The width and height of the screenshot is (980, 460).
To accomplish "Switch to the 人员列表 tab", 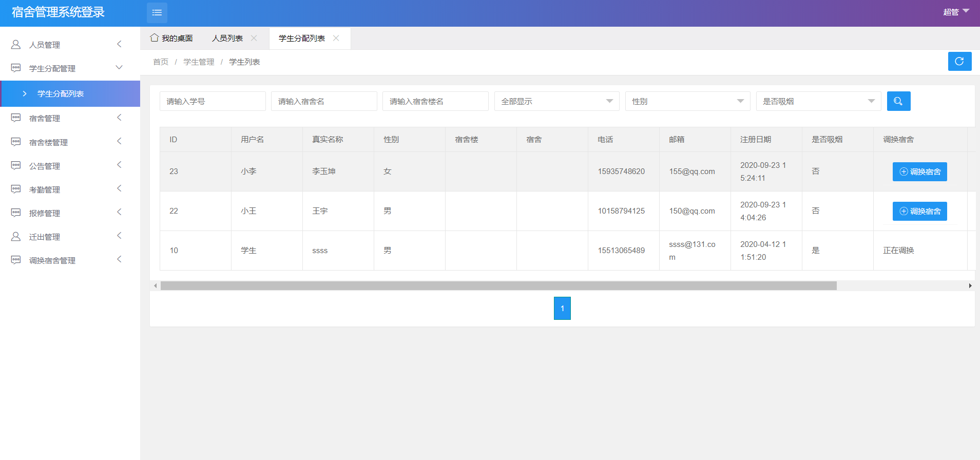I will (x=227, y=39).
